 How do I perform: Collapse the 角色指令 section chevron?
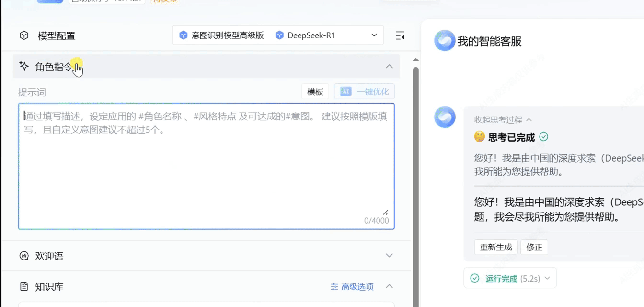tap(389, 66)
